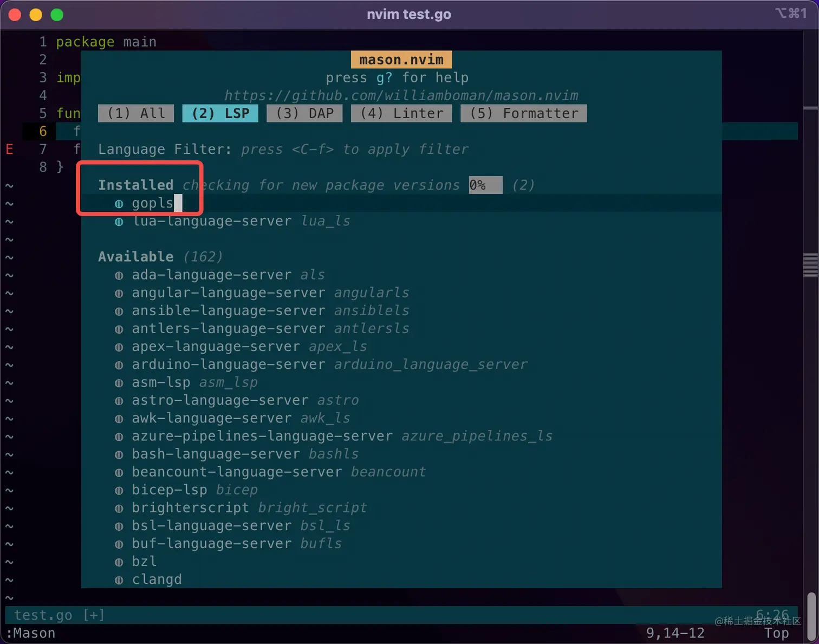819x644 pixels.
Task: Open the (5) Formatter tab
Action: click(524, 113)
